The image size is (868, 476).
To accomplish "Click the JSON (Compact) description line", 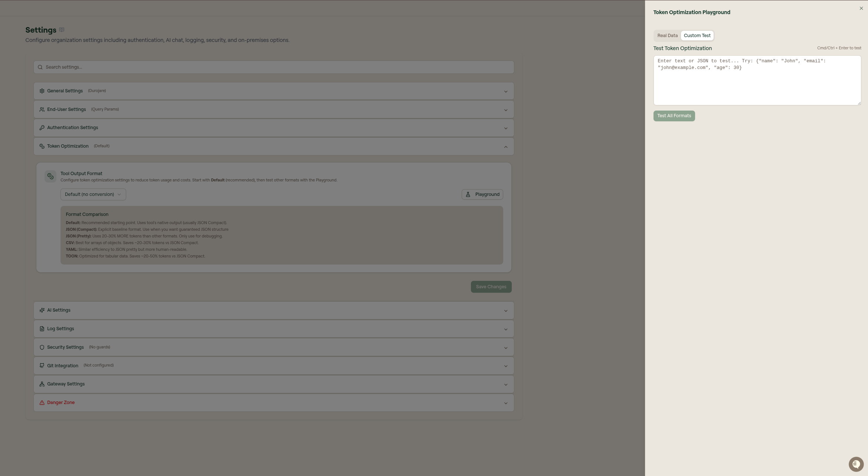I will click(x=147, y=229).
